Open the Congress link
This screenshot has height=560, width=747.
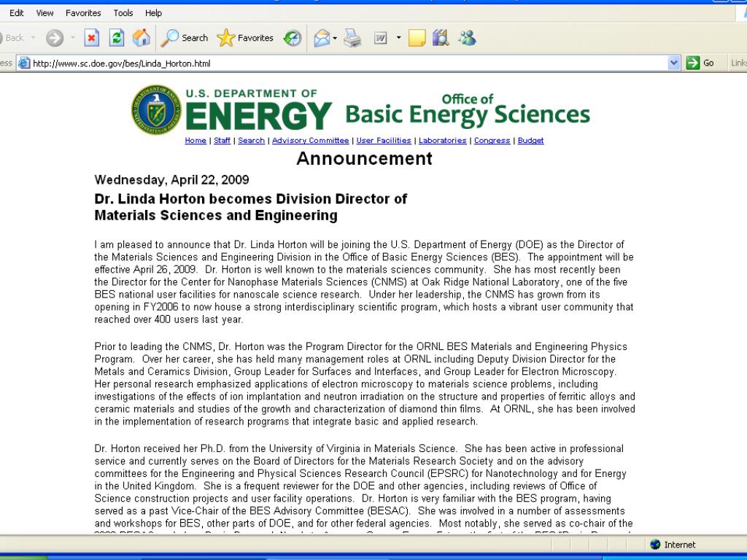(x=492, y=141)
